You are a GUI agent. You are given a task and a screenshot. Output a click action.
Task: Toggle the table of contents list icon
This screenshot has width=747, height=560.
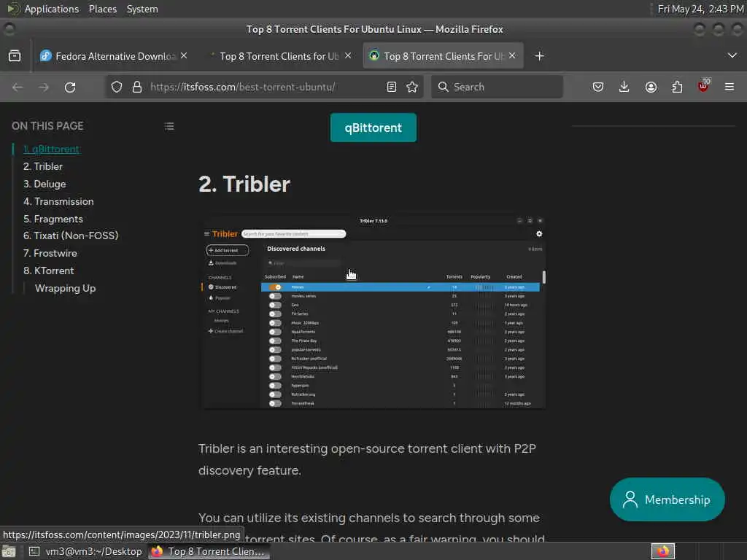[169, 126]
